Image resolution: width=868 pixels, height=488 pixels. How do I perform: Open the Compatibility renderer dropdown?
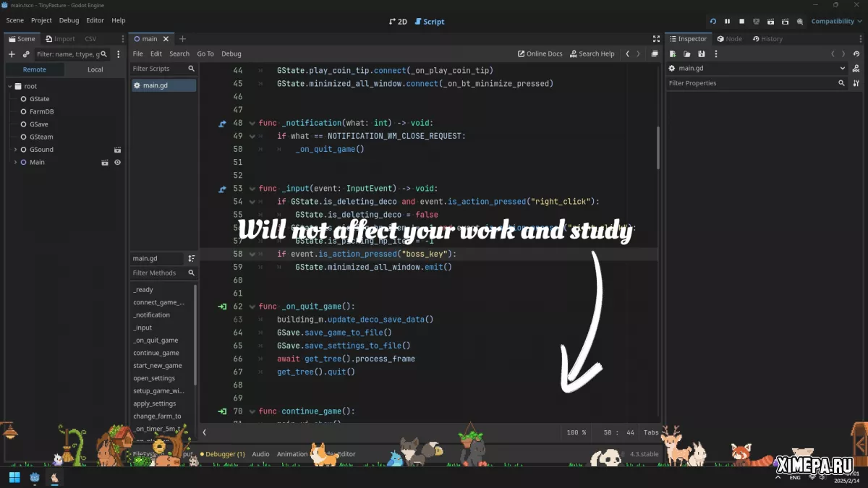point(836,21)
